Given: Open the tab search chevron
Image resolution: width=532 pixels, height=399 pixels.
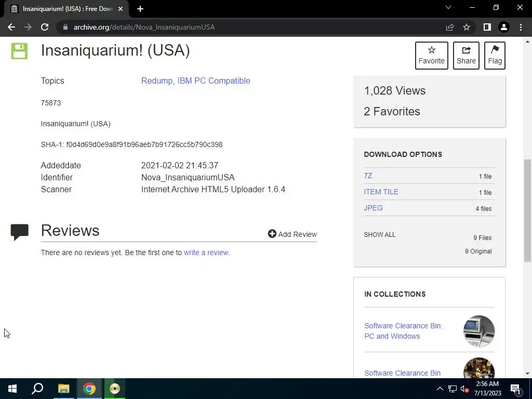Looking at the screenshot, I should pyautogui.click(x=448, y=7).
